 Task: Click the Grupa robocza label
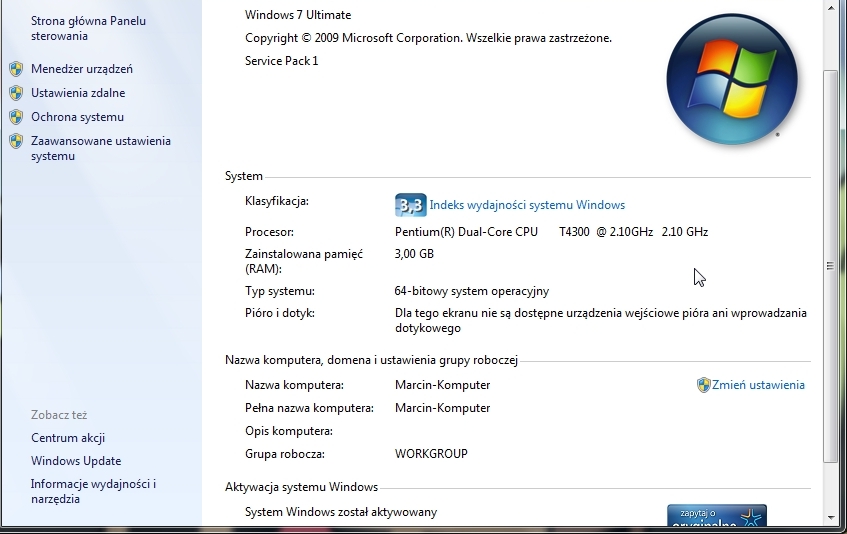coord(285,454)
